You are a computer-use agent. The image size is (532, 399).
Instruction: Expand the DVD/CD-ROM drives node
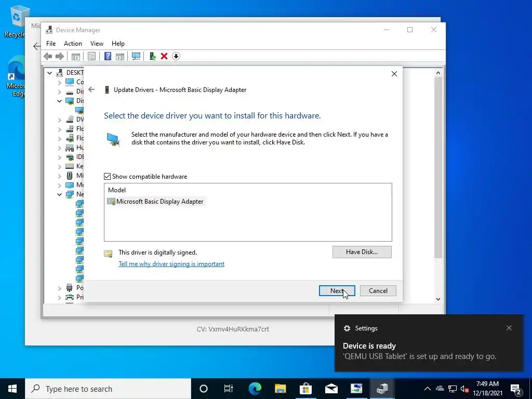click(60, 120)
